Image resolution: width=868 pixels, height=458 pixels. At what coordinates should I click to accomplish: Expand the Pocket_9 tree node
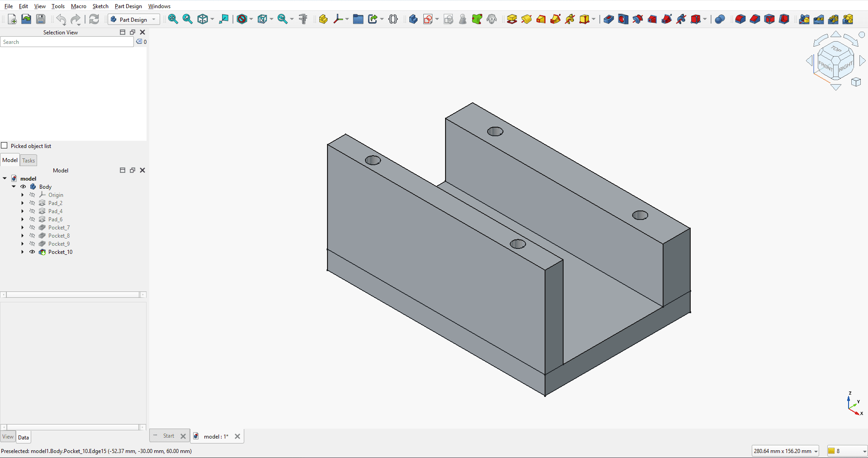(23, 243)
